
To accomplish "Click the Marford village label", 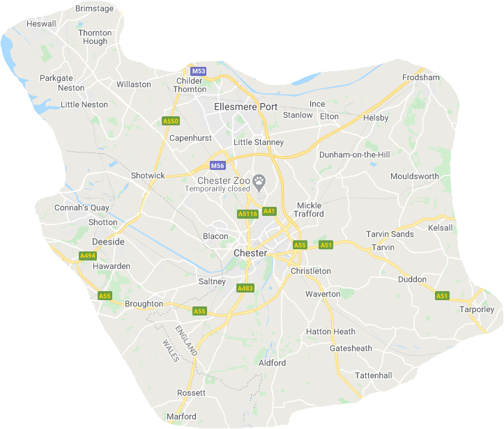I will tap(181, 416).
